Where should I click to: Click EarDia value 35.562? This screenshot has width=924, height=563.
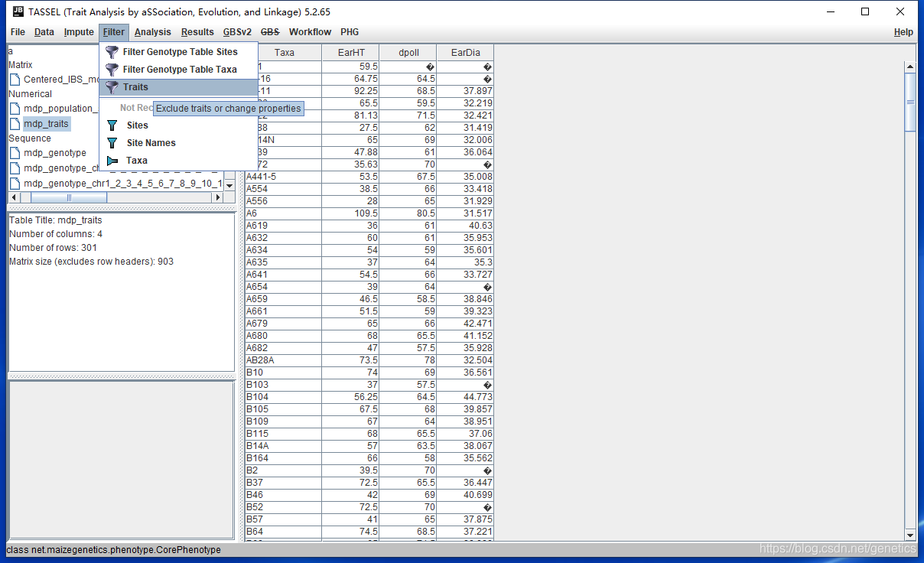[x=466, y=458]
